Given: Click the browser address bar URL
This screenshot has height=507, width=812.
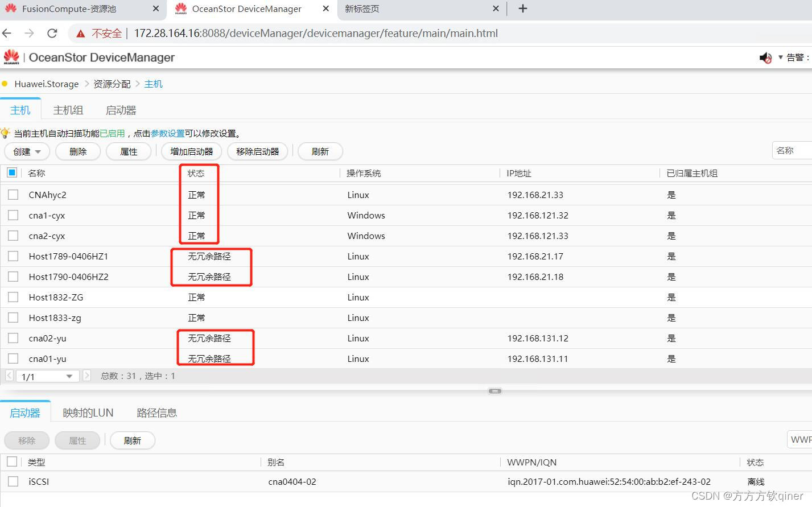Looking at the screenshot, I should coord(316,33).
